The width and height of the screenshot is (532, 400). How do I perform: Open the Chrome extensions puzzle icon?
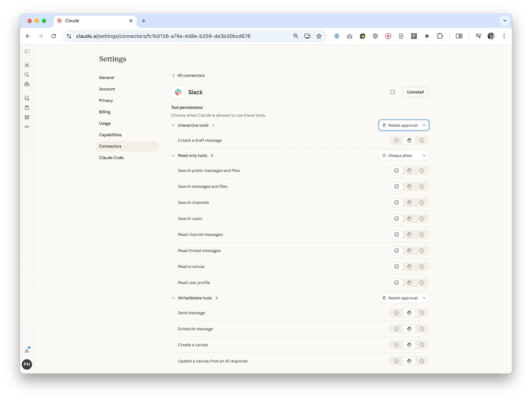pos(440,36)
